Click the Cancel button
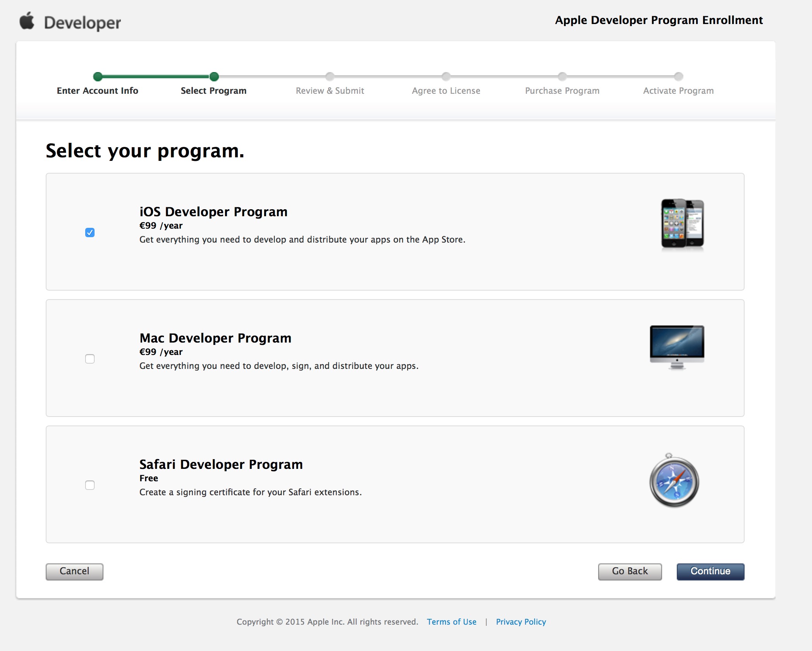 point(74,572)
